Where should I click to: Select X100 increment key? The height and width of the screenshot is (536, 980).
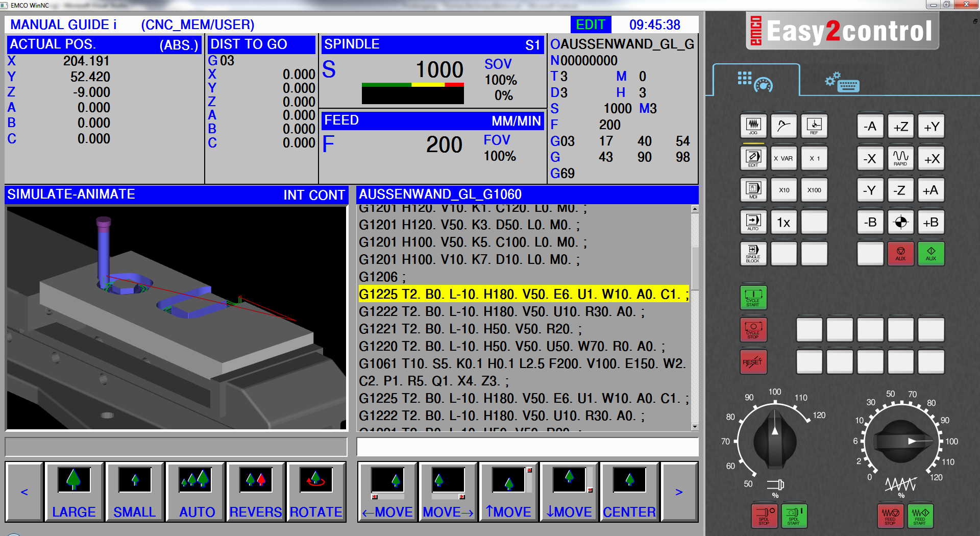[x=814, y=190]
